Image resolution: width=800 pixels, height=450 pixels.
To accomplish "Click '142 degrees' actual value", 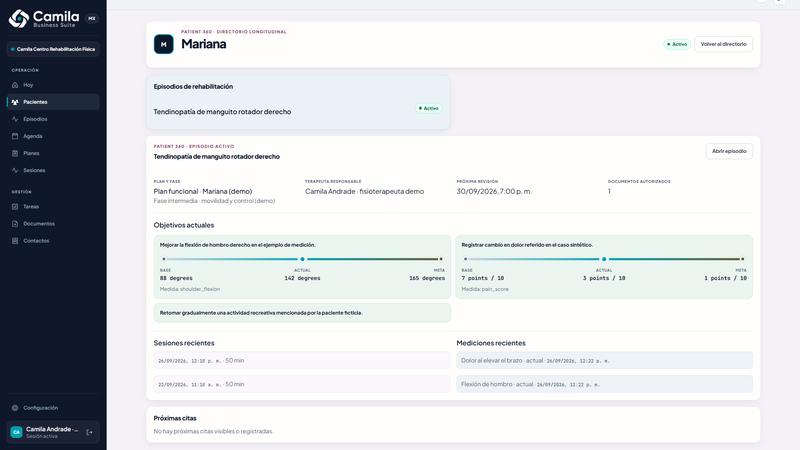I will pos(302,279).
